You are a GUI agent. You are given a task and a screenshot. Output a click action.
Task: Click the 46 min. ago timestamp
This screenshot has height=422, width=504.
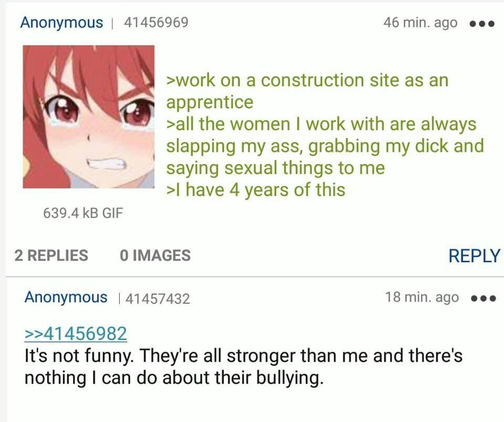click(x=420, y=23)
